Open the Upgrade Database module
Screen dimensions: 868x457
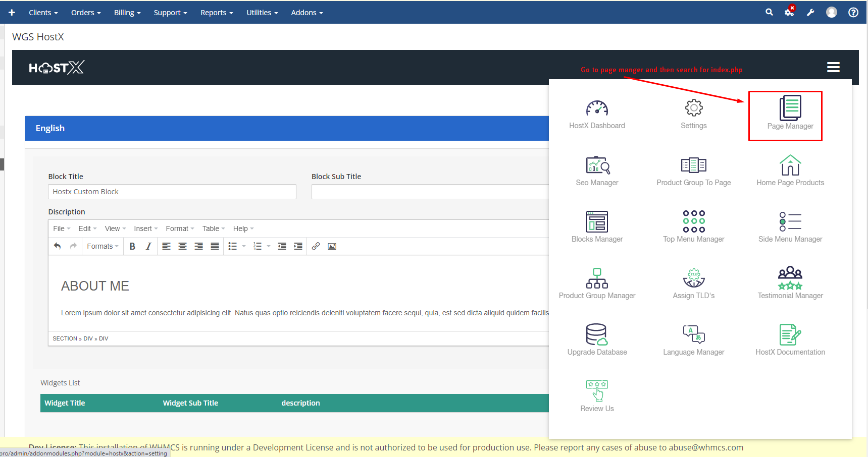click(597, 340)
